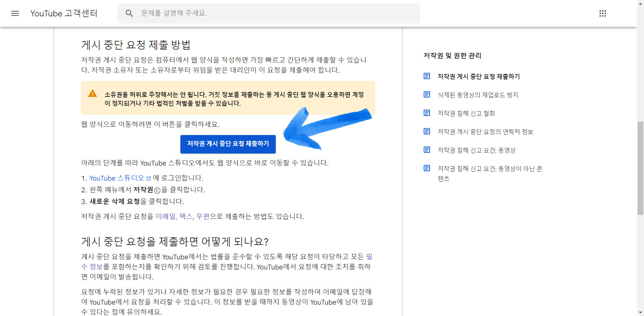Screen dimensions: 644x316
Task: Click the orange warning triangle icon
Action: 93,93
